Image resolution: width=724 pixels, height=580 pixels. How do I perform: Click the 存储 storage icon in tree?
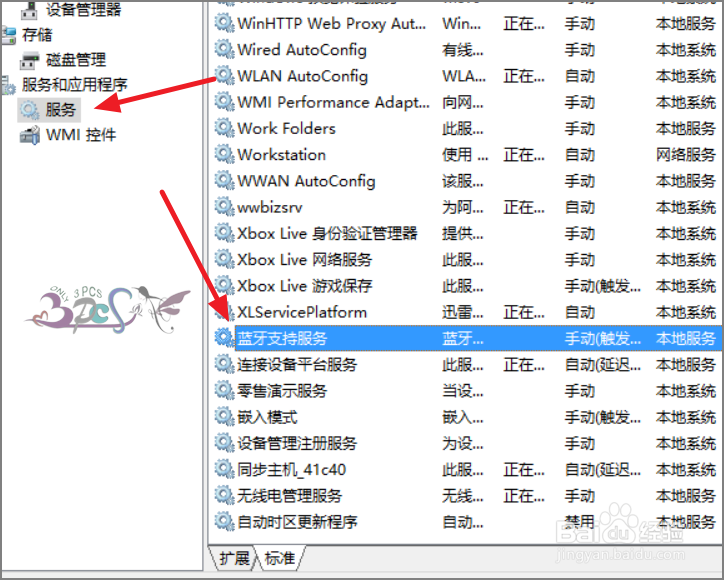8,35
